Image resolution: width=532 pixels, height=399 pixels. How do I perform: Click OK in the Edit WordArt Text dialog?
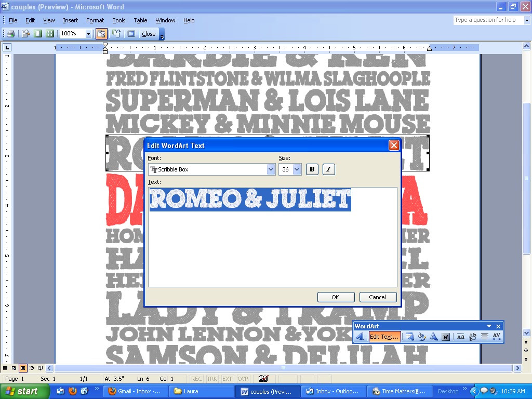tap(336, 297)
